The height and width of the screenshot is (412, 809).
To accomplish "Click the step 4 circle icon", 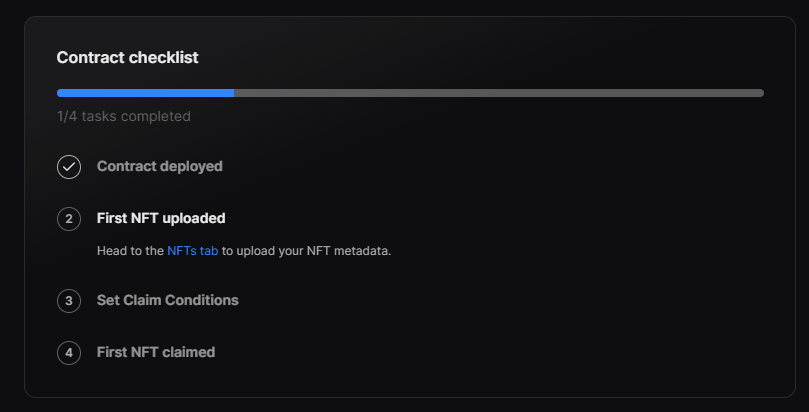I will [x=69, y=352].
